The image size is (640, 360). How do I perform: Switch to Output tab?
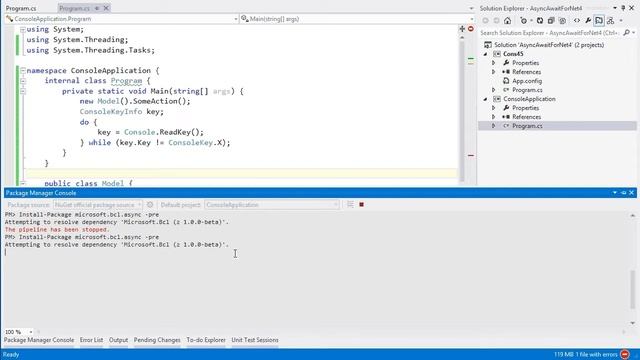118,340
